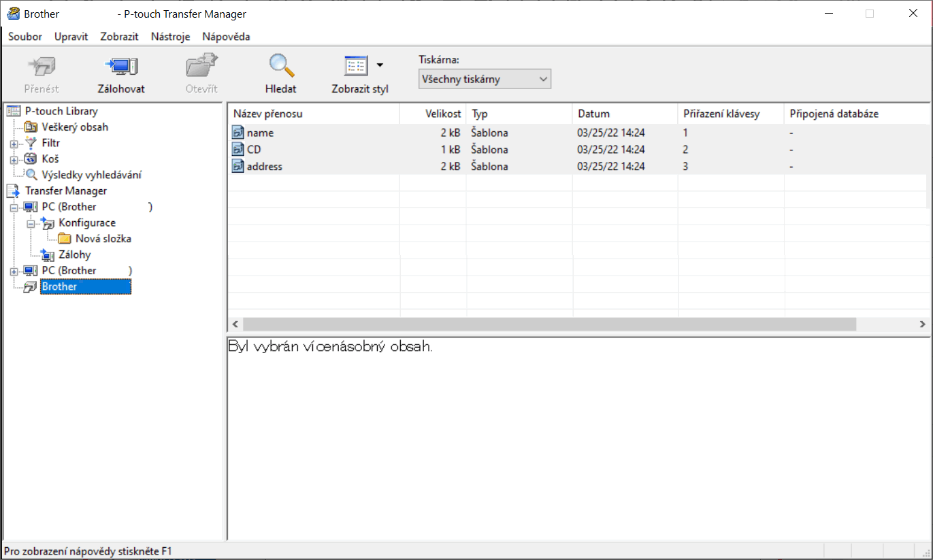The image size is (933, 560).
Task: Sort by Připojená databáze column header
Action: tap(856, 114)
